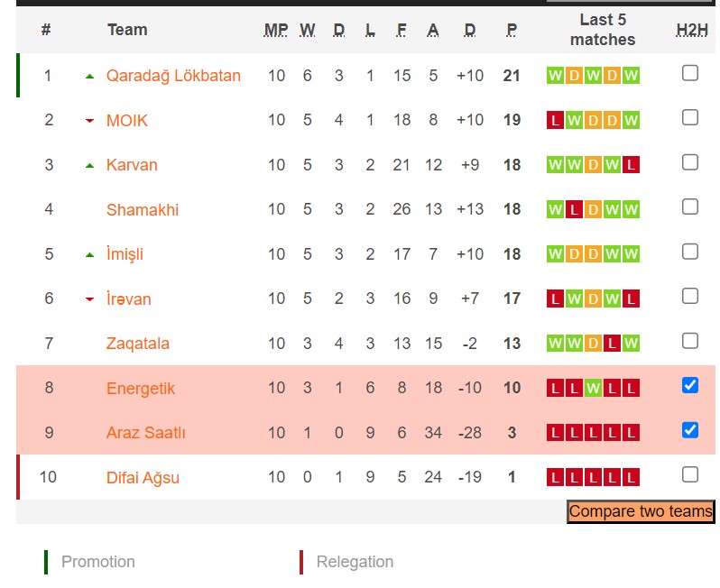Uncheck the H2H box for Energetik
720x588 pixels.
[x=690, y=386]
